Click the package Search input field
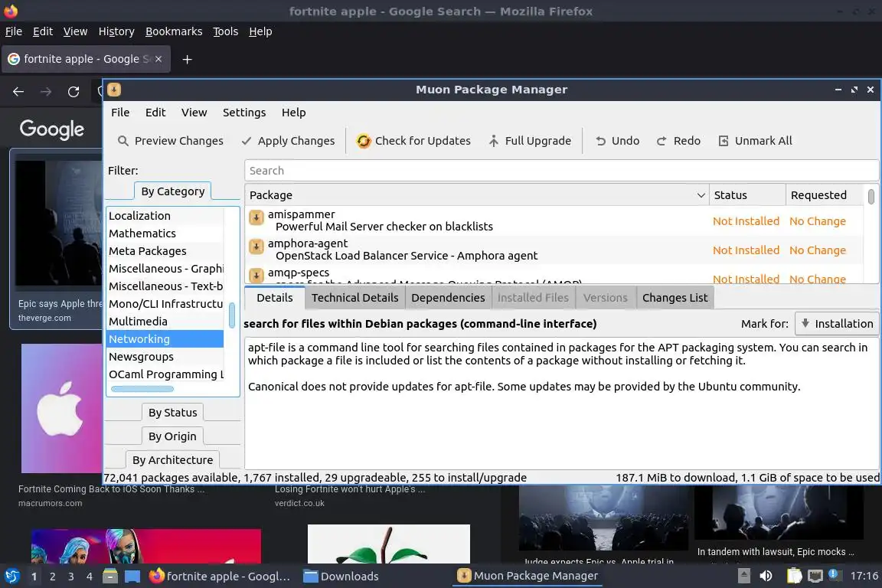882x588 pixels. tap(560, 171)
